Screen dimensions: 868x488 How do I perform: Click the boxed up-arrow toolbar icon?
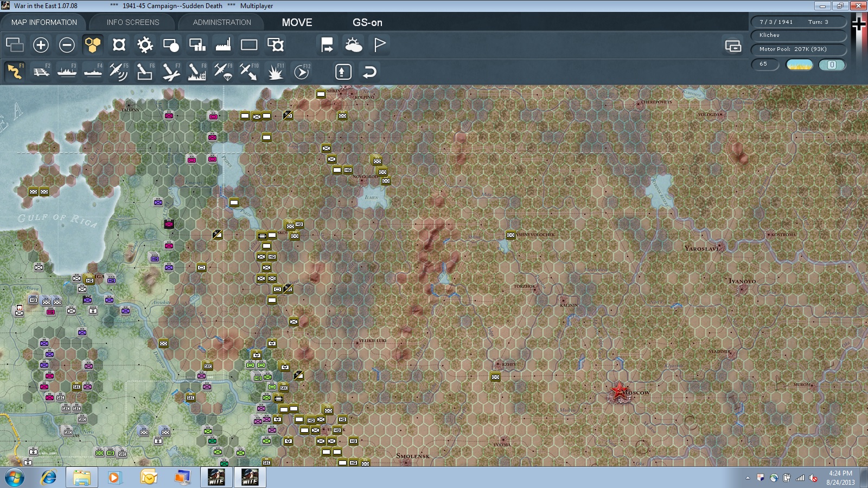pos(343,72)
